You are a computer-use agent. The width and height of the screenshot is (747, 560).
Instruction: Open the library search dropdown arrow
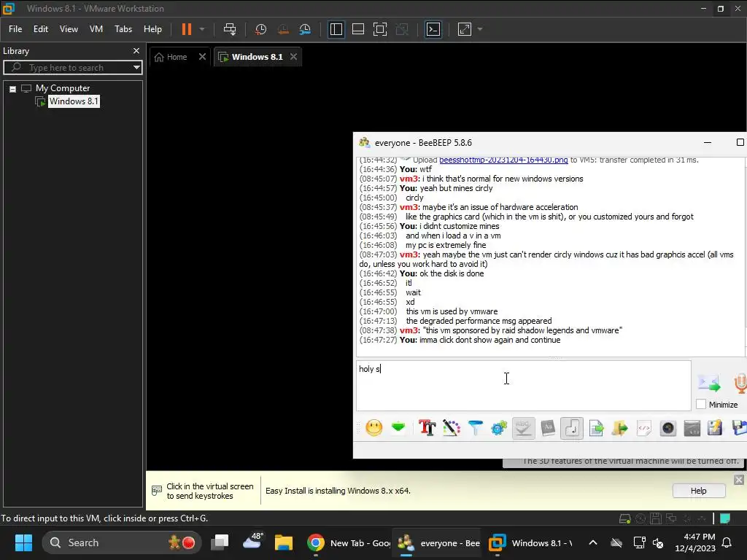136,68
